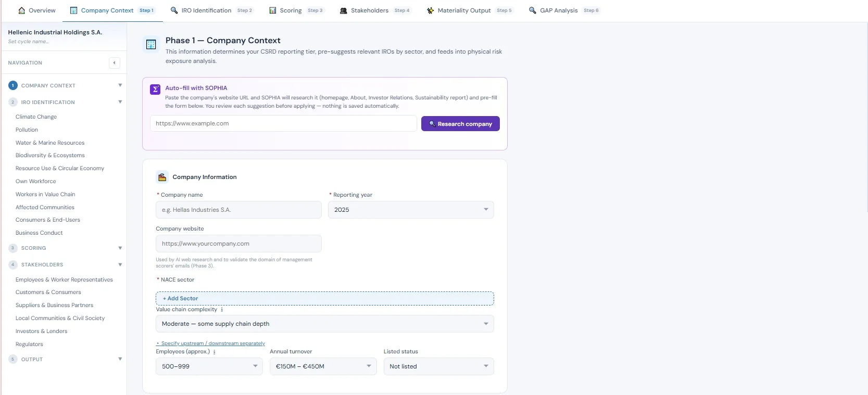The width and height of the screenshot is (868, 395).
Task: Open the Value chain complexity dropdown
Action: click(x=325, y=324)
